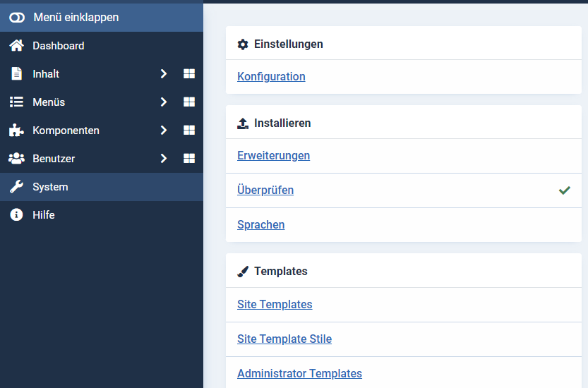Go to Site Template Stile
This screenshot has height=388, width=588.
pyautogui.click(x=284, y=339)
